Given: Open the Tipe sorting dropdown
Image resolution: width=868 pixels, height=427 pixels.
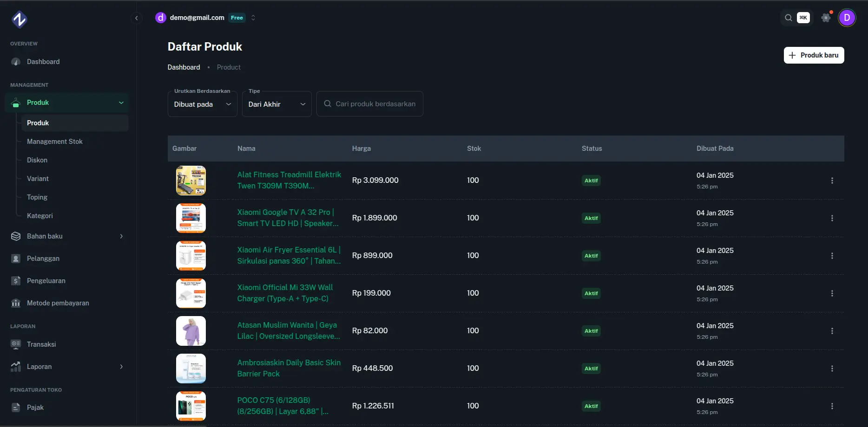Looking at the screenshot, I should tap(276, 104).
